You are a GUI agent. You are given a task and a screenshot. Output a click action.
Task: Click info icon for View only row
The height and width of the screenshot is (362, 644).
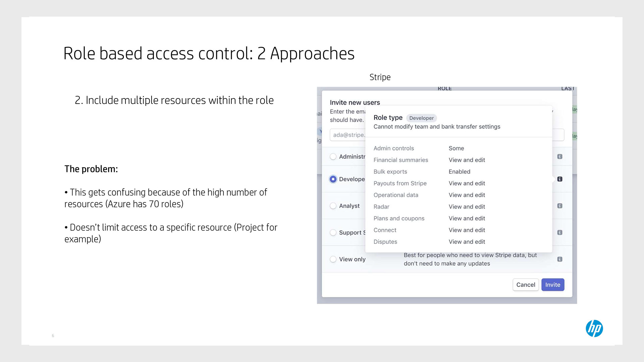point(560,259)
